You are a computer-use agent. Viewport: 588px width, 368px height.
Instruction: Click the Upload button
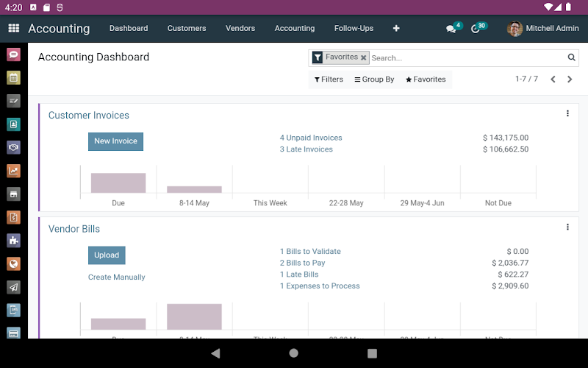107,255
